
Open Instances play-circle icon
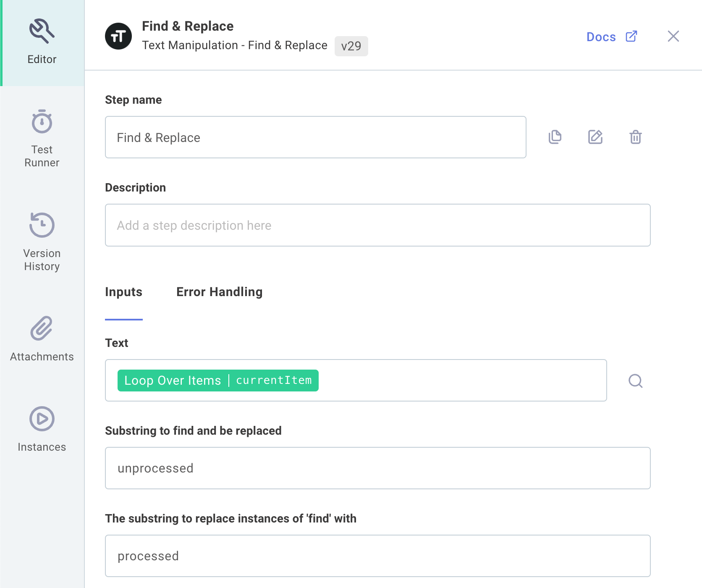click(42, 419)
